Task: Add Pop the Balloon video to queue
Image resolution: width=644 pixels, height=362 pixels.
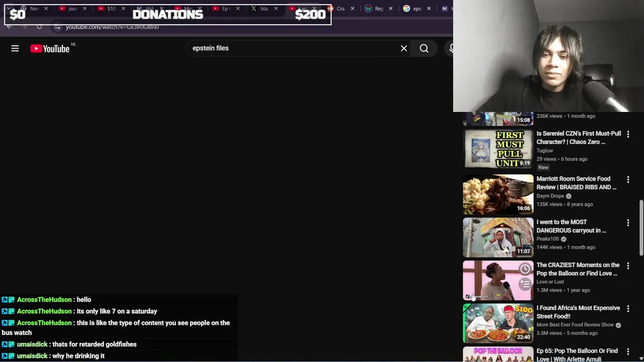Action: tap(525, 284)
